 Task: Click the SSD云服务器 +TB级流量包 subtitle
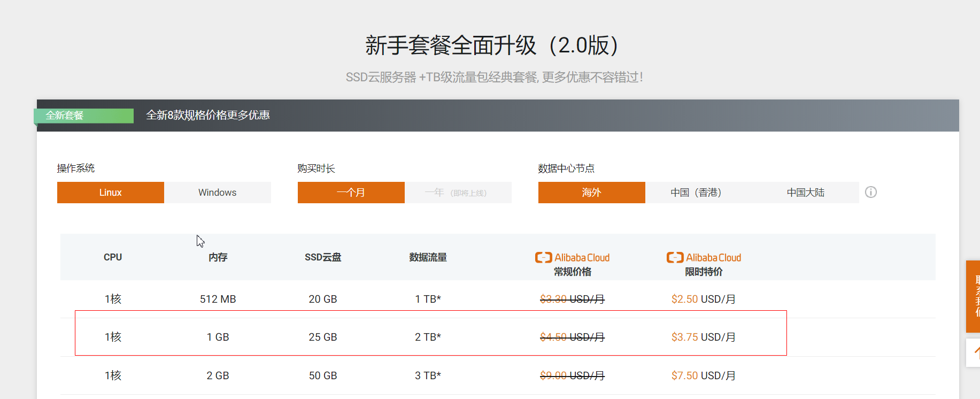click(x=495, y=78)
